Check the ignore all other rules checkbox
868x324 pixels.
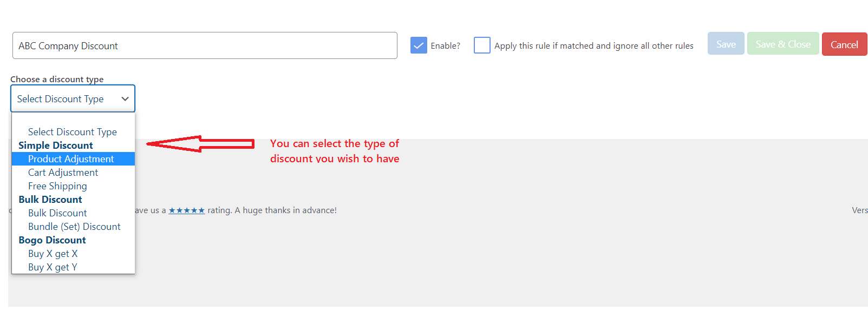click(x=482, y=45)
